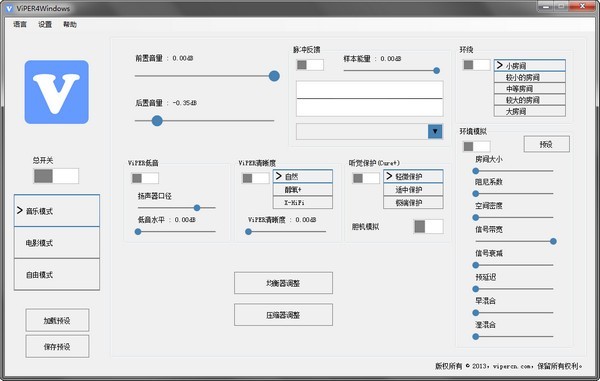Open the 语言 menu

coord(20,24)
